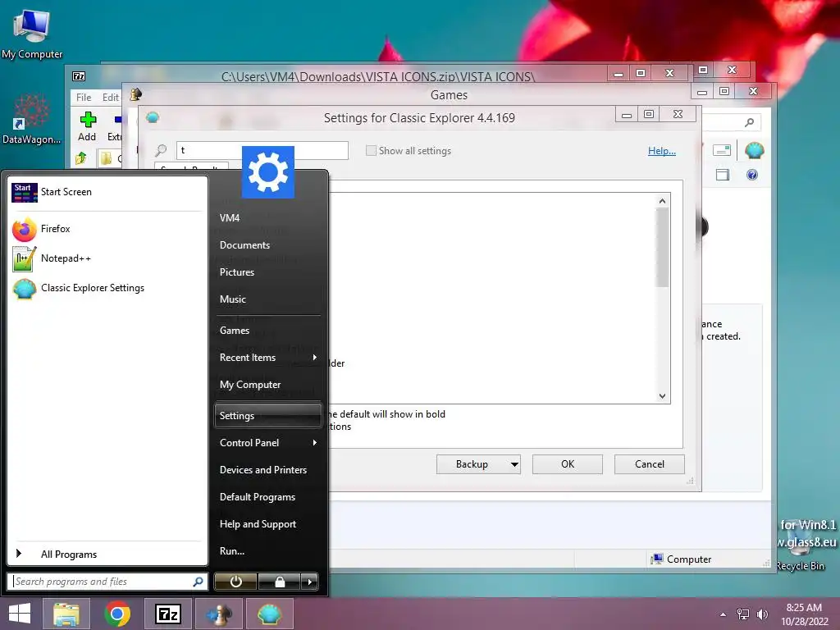
Task: Click the taskbar clock
Action: tap(804, 614)
